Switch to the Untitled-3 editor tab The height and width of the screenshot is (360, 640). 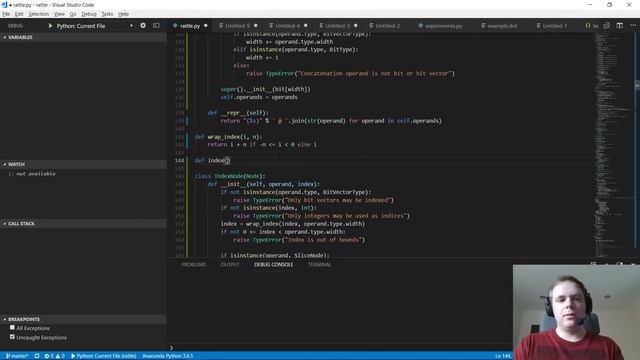click(x=337, y=26)
